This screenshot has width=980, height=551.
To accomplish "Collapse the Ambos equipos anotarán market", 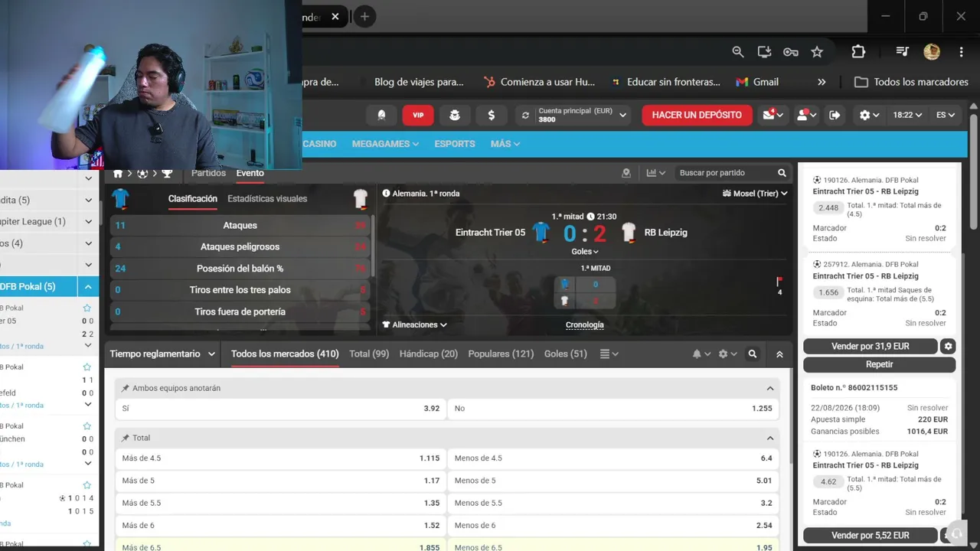I will [770, 388].
